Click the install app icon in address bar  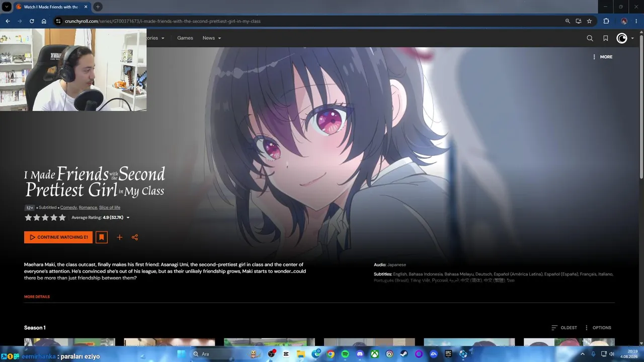pos(579,21)
